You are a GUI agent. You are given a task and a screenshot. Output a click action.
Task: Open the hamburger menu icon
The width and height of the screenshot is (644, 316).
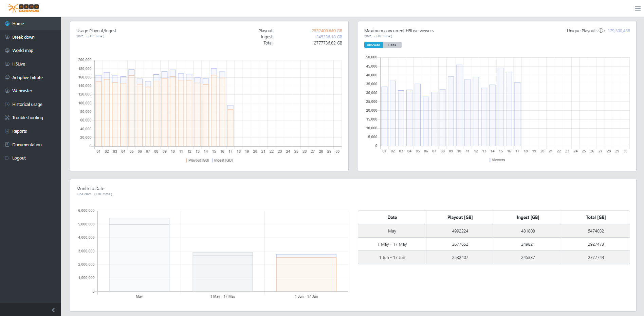tap(638, 8)
